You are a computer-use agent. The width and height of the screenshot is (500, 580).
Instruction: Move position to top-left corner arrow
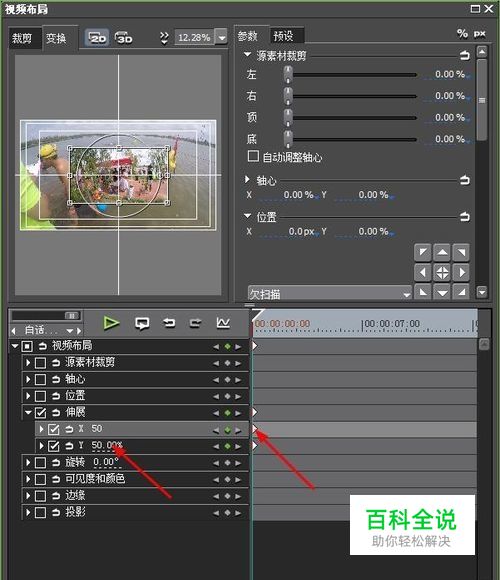click(423, 253)
